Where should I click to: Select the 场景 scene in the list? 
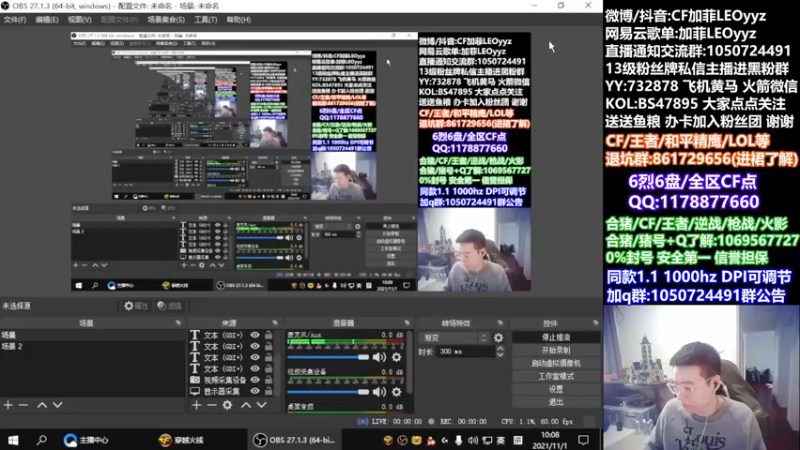point(92,335)
